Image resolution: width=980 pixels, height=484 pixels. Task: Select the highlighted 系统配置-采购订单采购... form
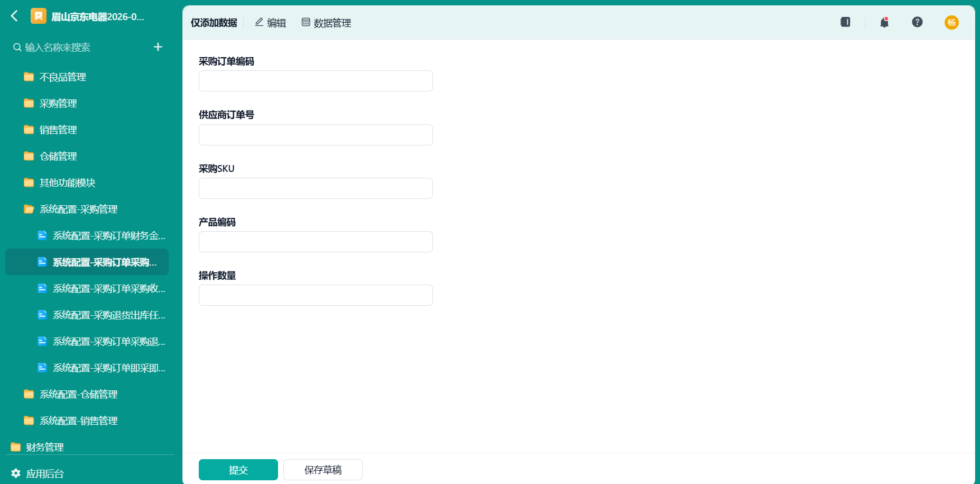(87, 262)
